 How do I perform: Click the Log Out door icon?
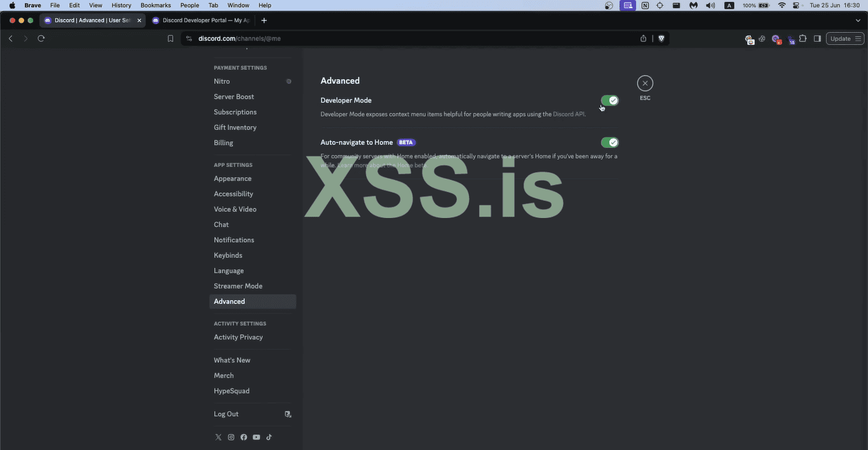coord(288,414)
